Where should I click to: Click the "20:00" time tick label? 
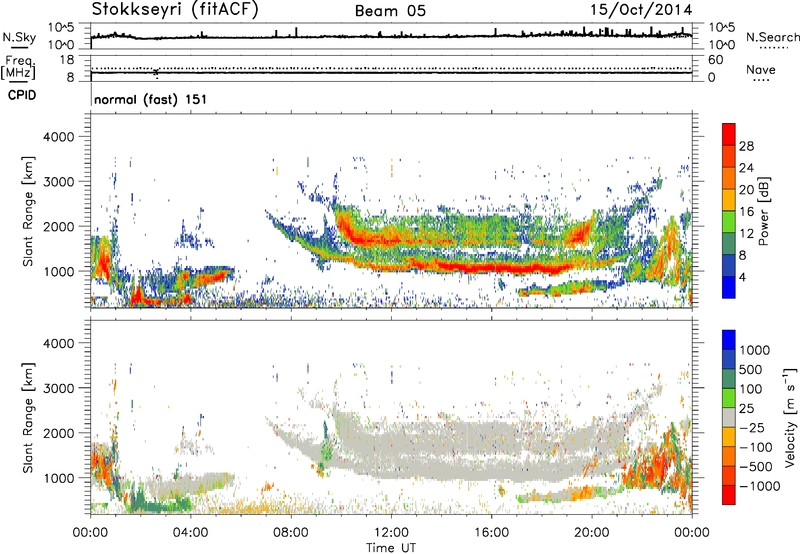(591, 533)
